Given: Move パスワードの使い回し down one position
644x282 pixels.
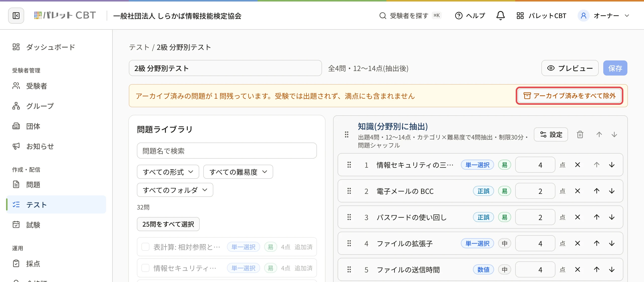Looking at the screenshot, I should pos(612,217).
